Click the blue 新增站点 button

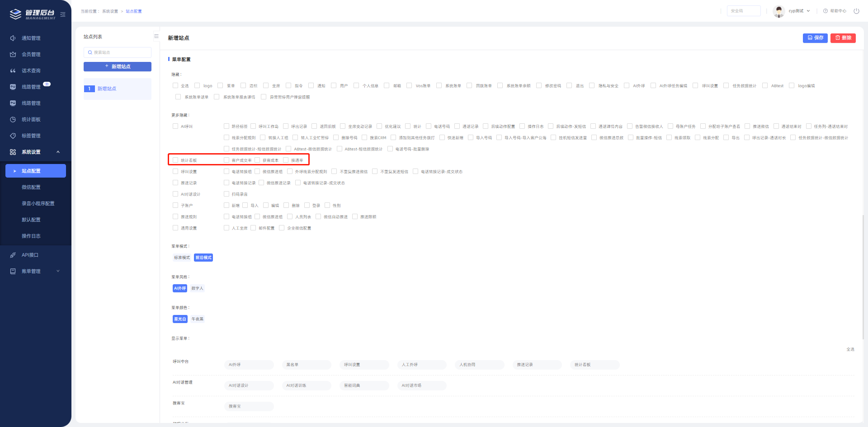point(118,66)
